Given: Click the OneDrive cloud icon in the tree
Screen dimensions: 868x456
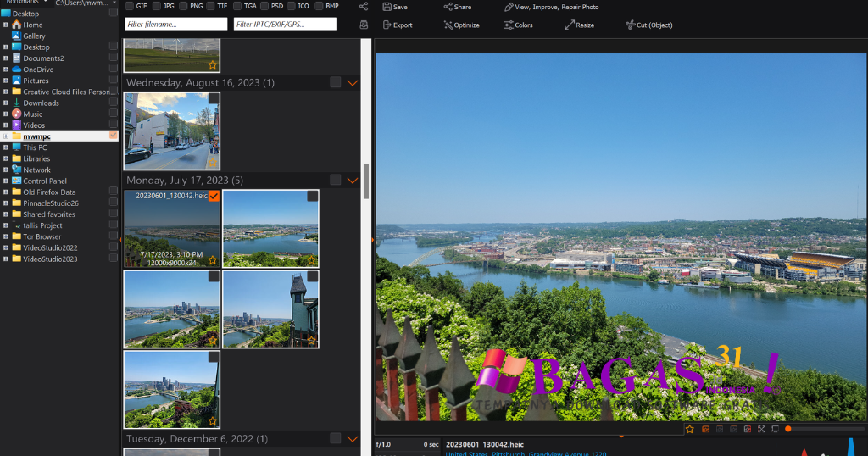Looking at the screenshot, I should pos(17,70).
